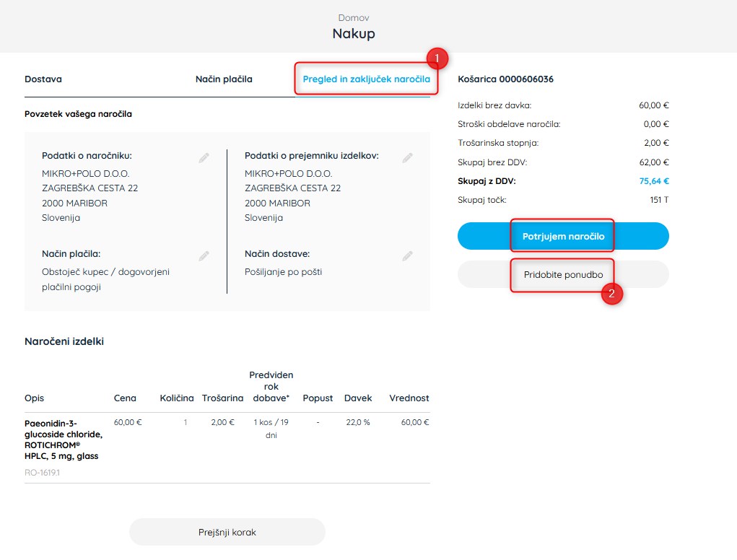Switch to Način plačila tab
This screenshot has height=560, width=737.
(224, 79)
